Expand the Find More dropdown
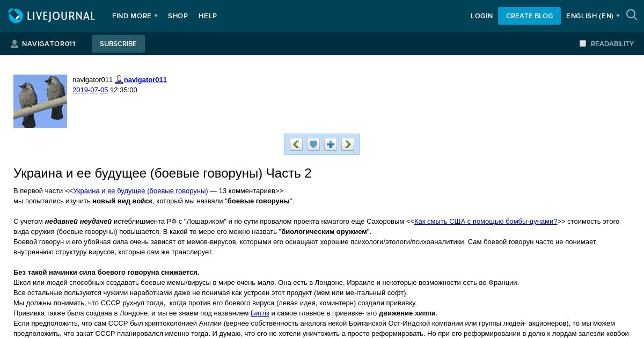 [135, 16]
